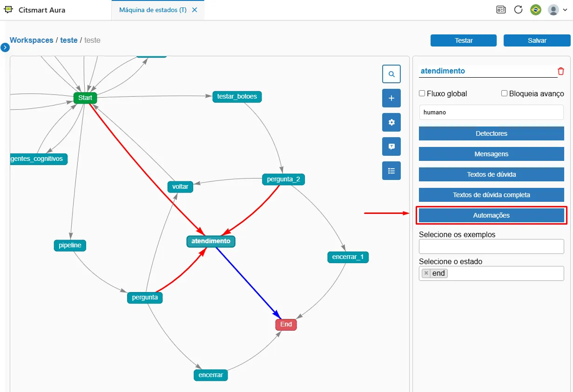Select the encerrar node

(211, 375)
